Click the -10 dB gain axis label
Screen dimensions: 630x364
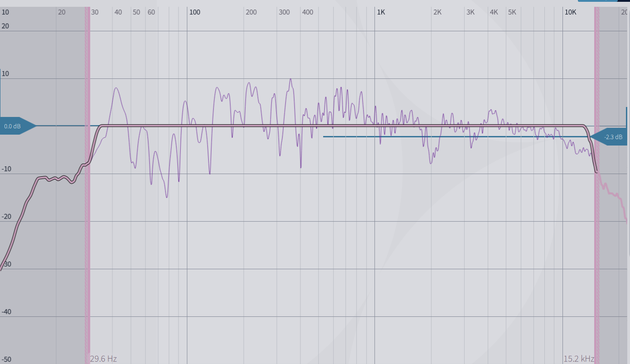[x=5, y=169]
